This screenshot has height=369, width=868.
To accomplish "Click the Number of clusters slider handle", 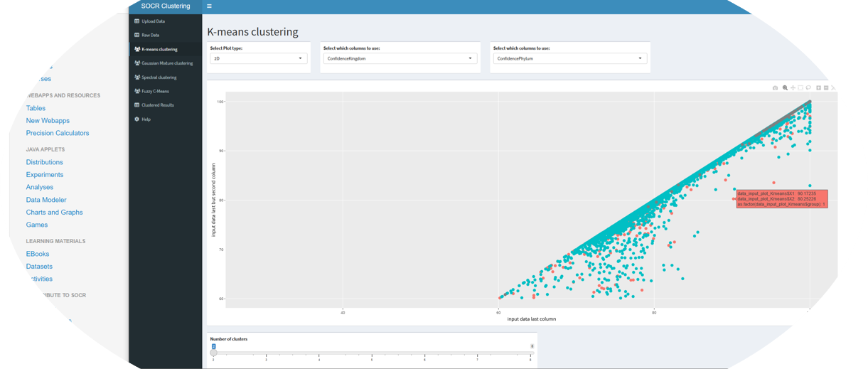I will [x=213, y=353].
